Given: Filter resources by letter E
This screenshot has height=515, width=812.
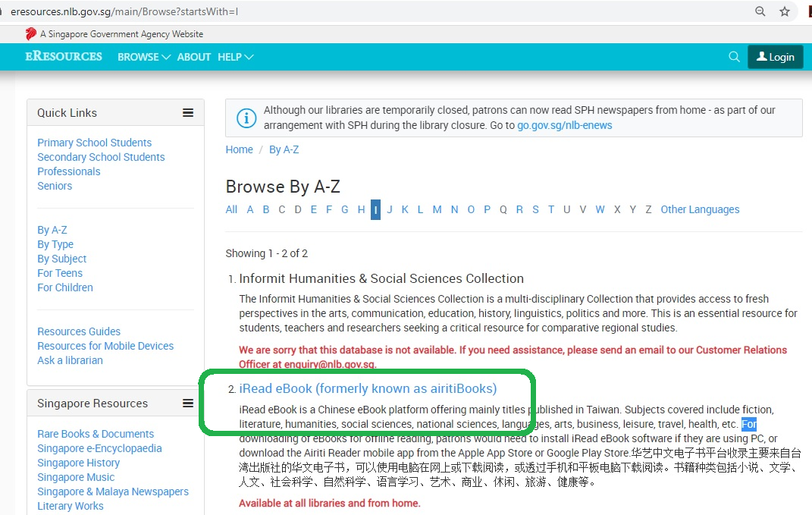Looking at the screenshot, I should tap(314, 210).
